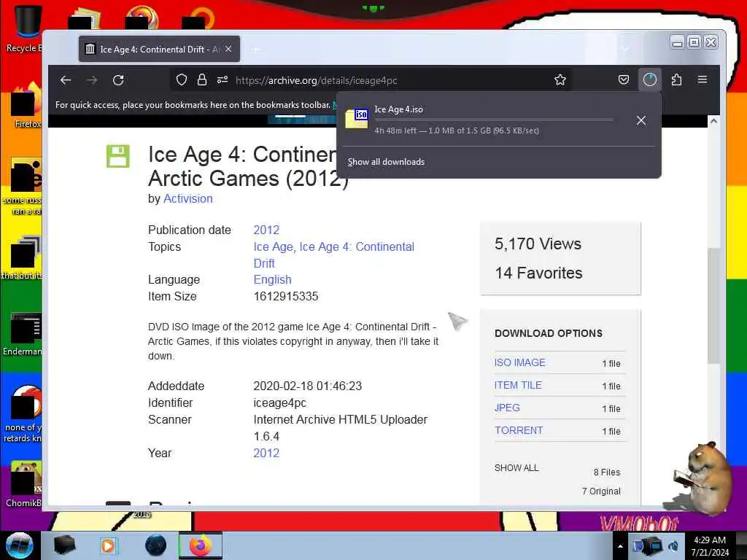Open a new tab with plus button
Image resolution: width=747 pixels, height=560 pixels.
256,49
